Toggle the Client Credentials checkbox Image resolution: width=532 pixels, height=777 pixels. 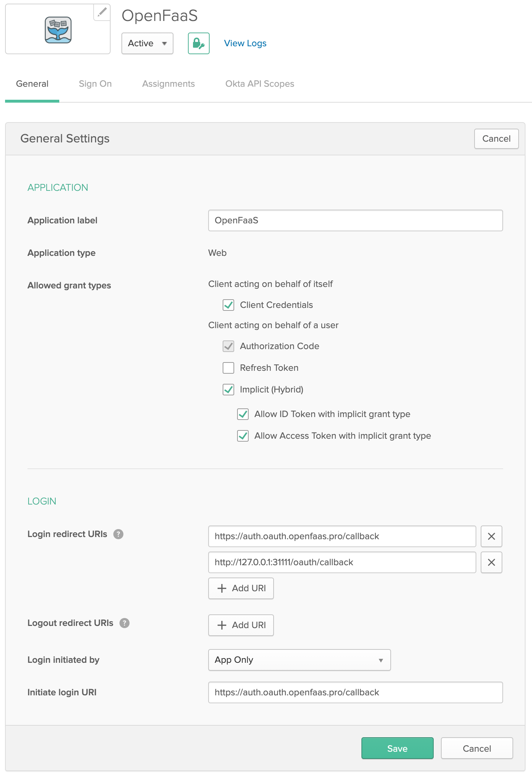click(x=228, y=305)
